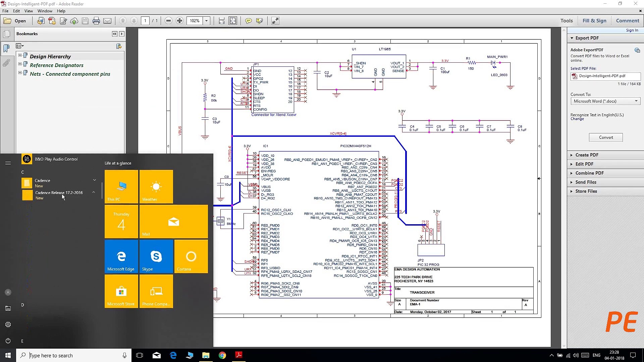
Task: Open the Edit menu
Action: click(16, 11)
